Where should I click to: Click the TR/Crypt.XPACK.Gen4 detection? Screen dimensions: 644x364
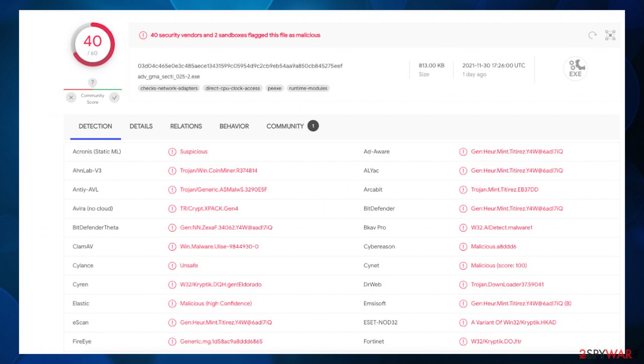209,208
